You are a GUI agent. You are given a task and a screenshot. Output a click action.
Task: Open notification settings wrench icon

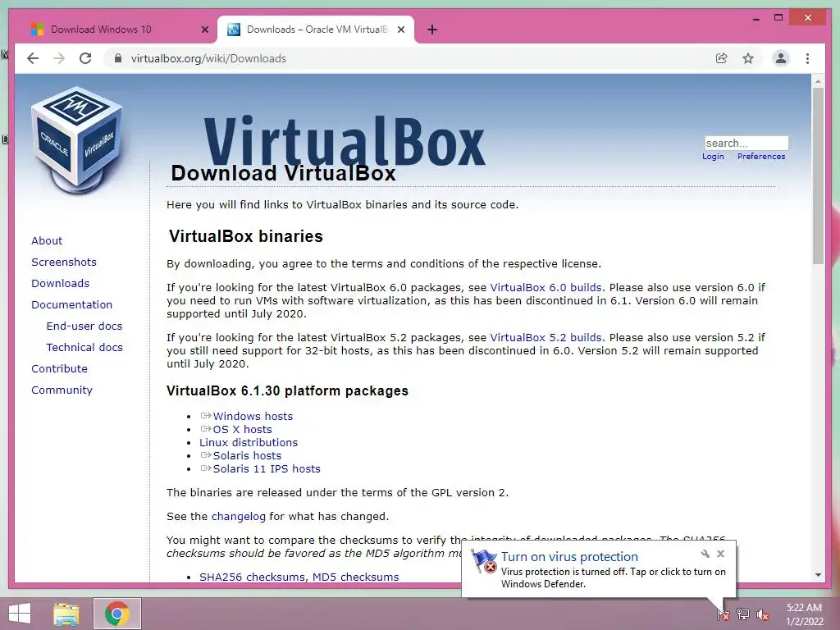705,554
